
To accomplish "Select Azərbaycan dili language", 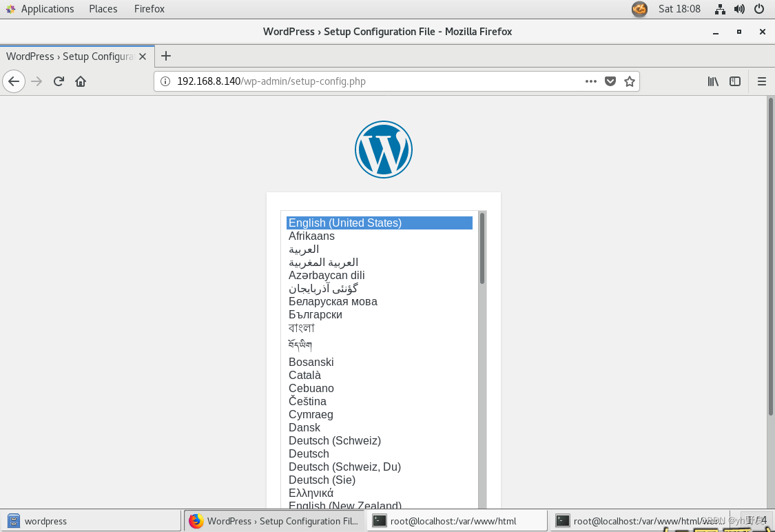I will 379,276.
